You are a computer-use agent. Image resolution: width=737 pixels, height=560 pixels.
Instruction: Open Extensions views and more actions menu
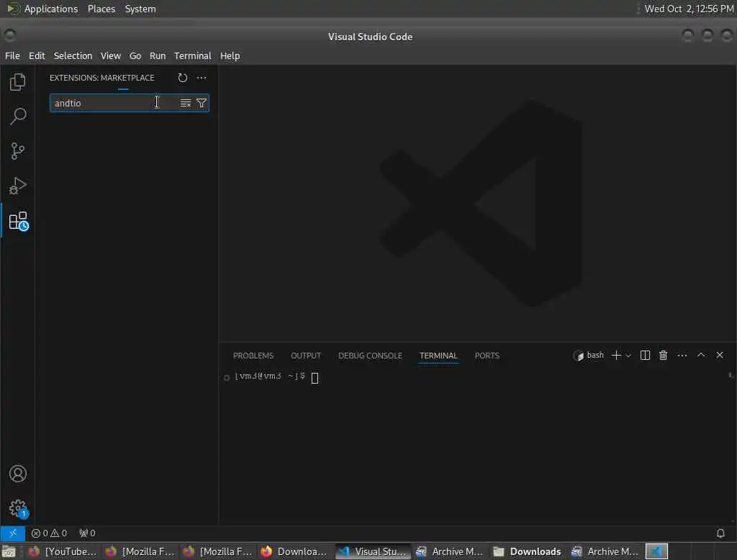pos(202,78)
